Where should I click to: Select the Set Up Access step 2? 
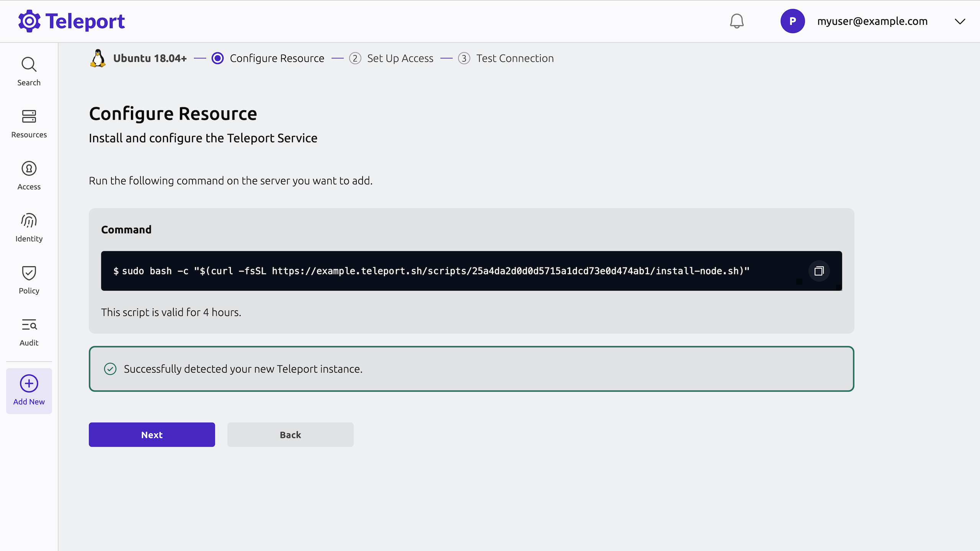355,58
